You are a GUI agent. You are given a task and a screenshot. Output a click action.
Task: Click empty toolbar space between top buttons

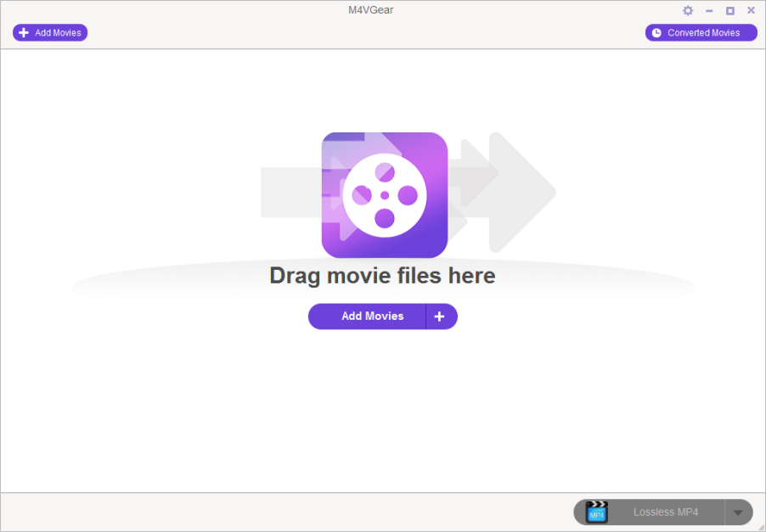365,33
